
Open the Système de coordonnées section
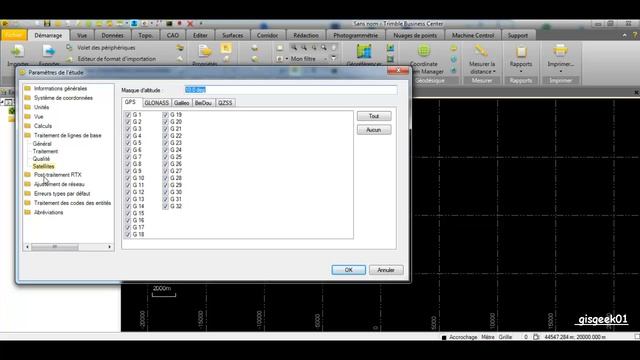(x=63, y=98)
